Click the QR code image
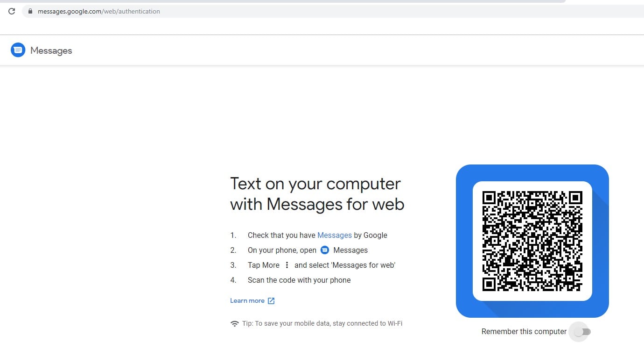The height and width of the screenshot is (364, 644). (x=532, y=241)
